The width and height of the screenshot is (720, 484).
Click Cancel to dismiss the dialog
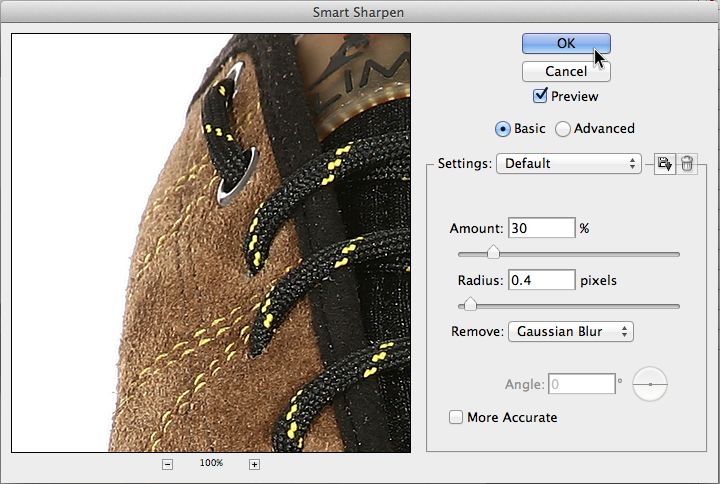tap(566, 72)
